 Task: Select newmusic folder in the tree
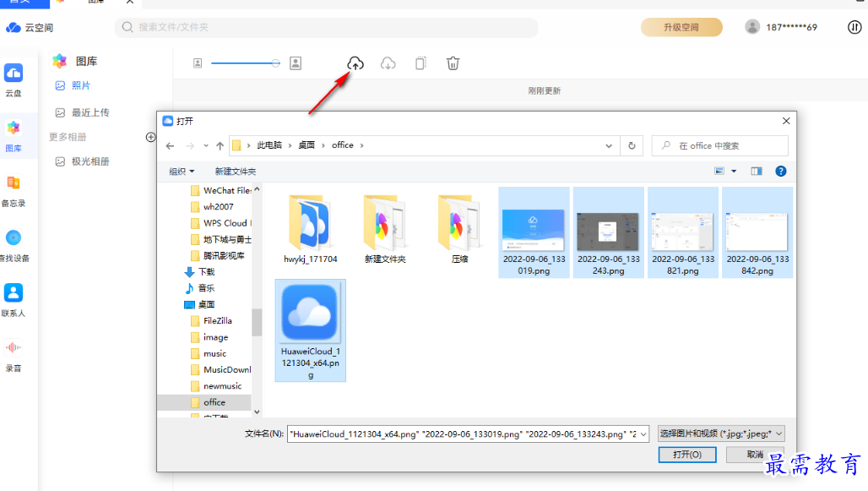point(216,385)
